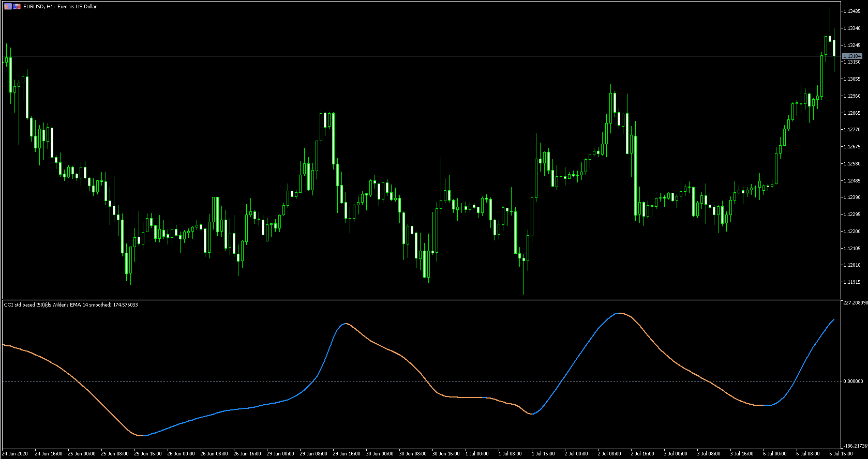This screenshot has height=459, width=868.
Task: Click the '26 Jun 00:00' time label
Action: (181, 454)
